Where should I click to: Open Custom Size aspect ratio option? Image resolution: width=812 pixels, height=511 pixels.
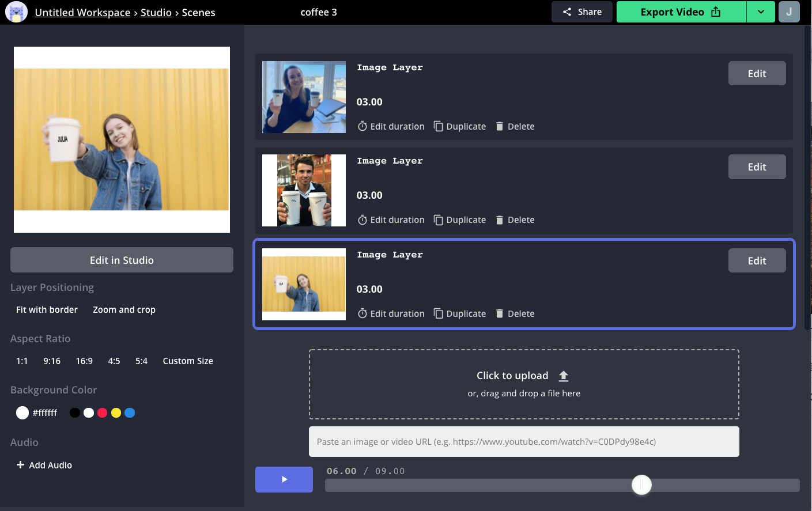[x=188, y=361]
